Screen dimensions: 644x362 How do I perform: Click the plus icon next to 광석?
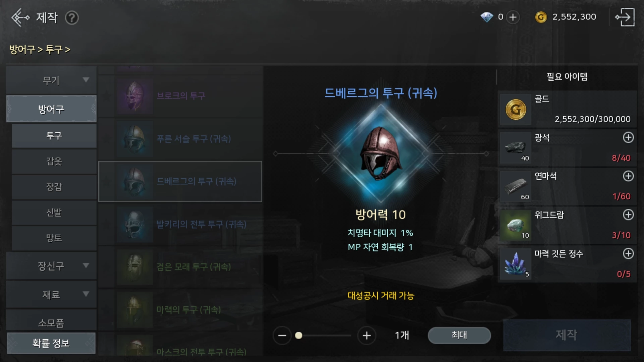pyautogui.click(x=628, y=137)
